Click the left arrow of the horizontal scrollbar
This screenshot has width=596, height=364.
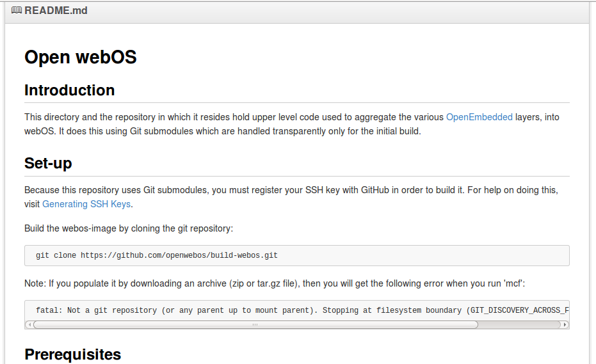[x=29, y=325]
